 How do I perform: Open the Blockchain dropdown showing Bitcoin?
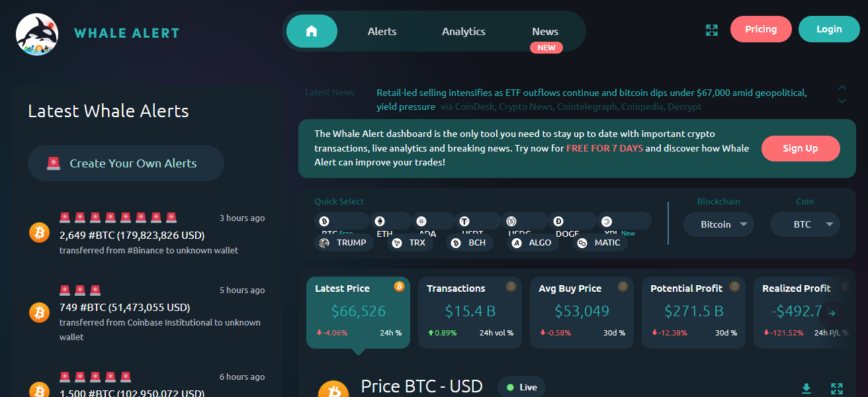(718, 224)
